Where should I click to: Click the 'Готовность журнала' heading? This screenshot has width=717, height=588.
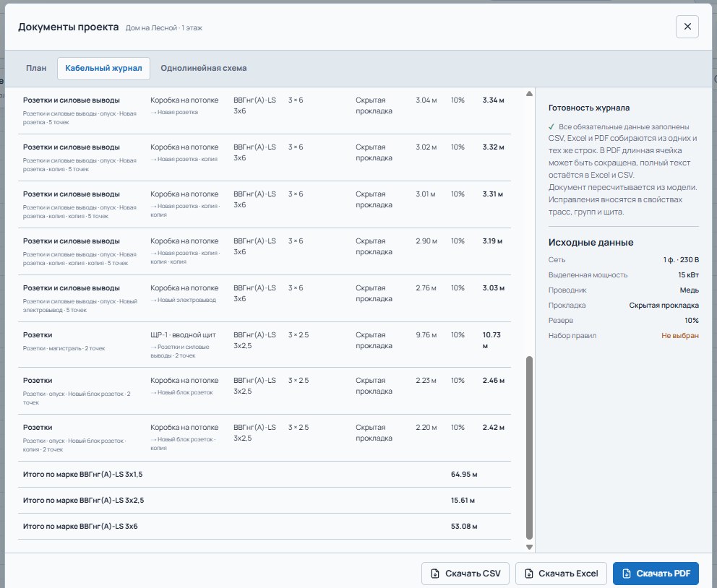(x=589, y=108)
